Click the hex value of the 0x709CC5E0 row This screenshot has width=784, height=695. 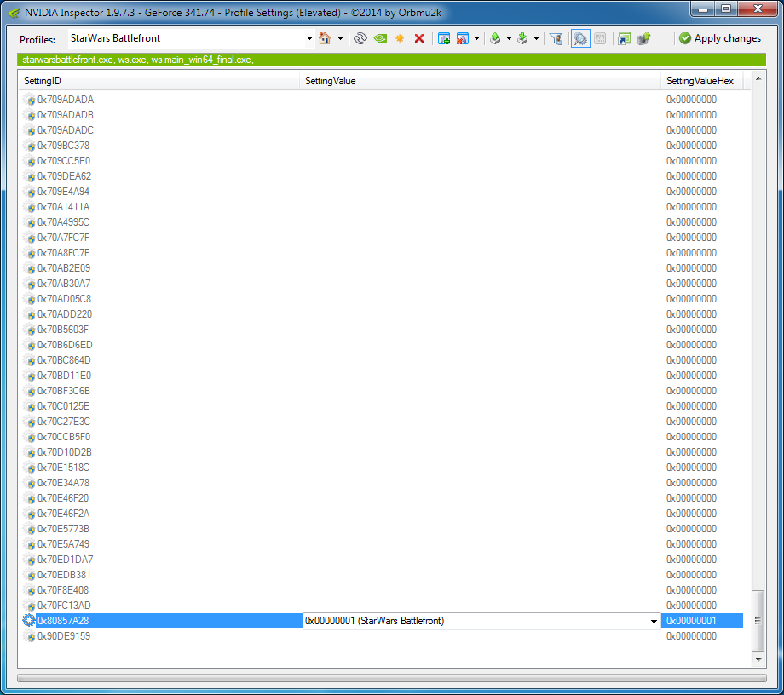[691, 161]
